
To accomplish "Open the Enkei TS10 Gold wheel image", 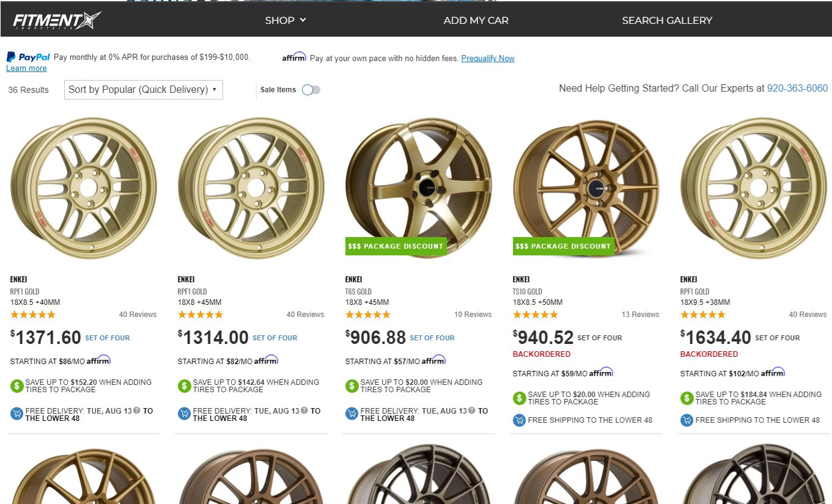I will coord(586,188).
